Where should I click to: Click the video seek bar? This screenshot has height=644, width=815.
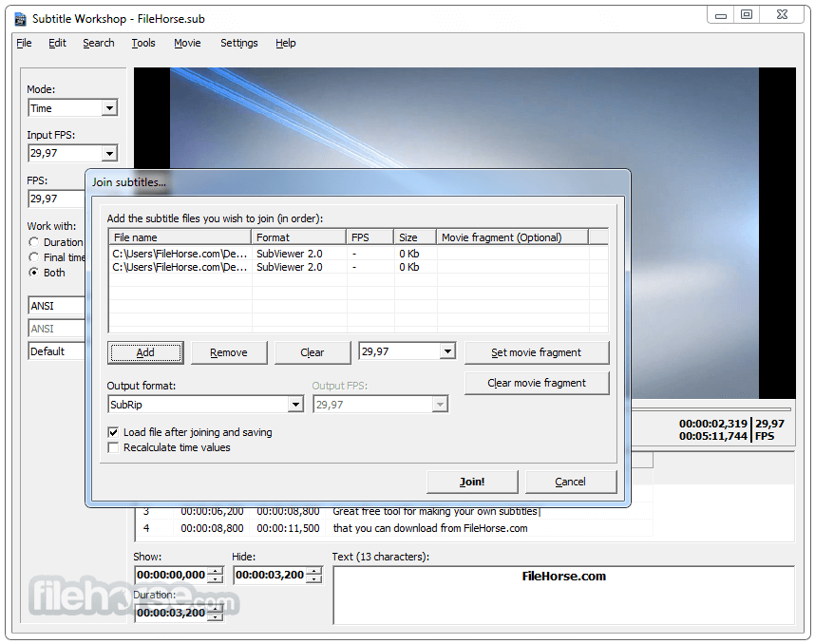tap(711, 409)
